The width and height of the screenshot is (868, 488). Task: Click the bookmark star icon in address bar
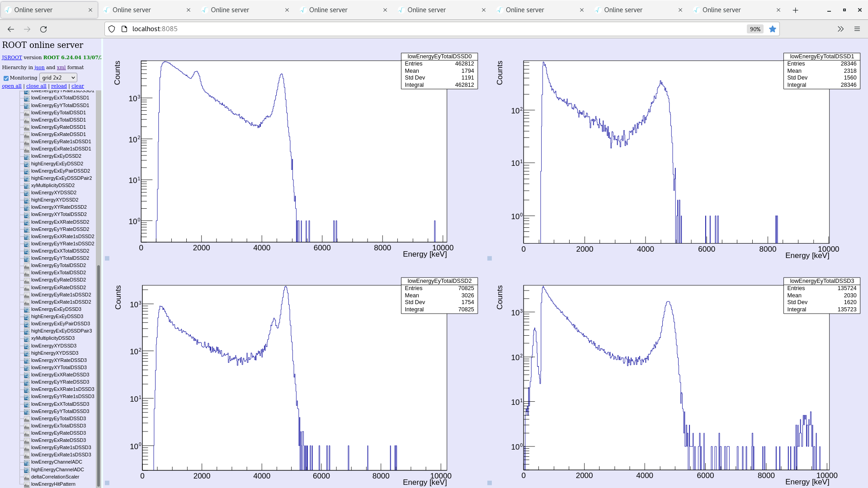(773, 29)
